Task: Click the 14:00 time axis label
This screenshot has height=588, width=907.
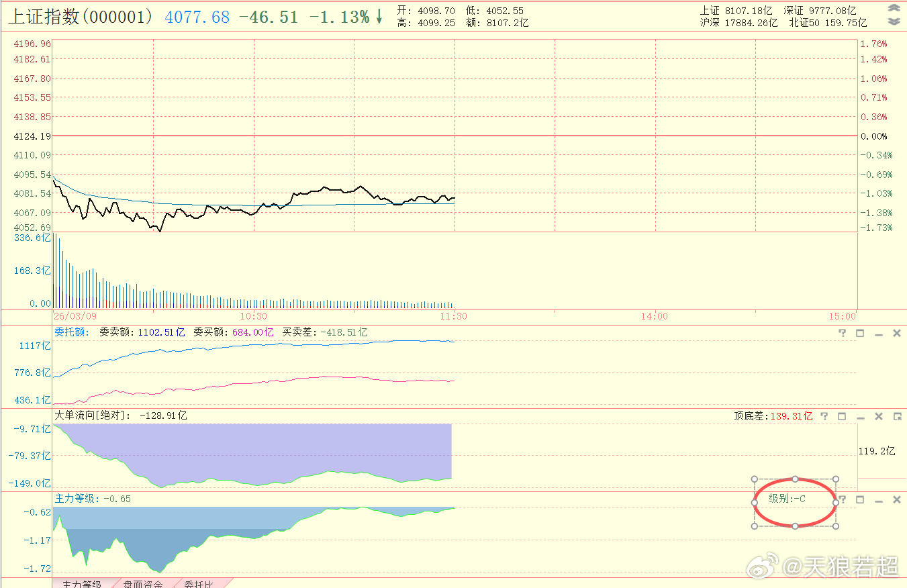Action: [655, 316]
